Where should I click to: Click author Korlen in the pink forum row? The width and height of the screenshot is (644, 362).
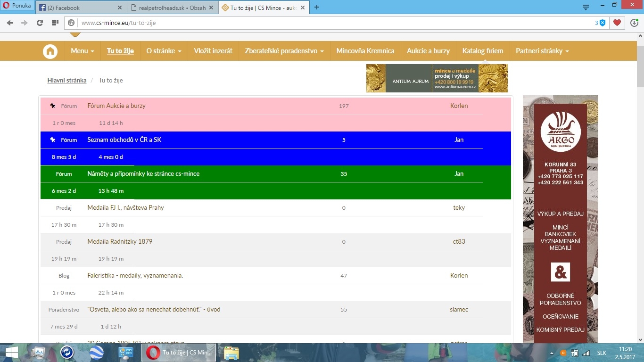pos(459,106)
